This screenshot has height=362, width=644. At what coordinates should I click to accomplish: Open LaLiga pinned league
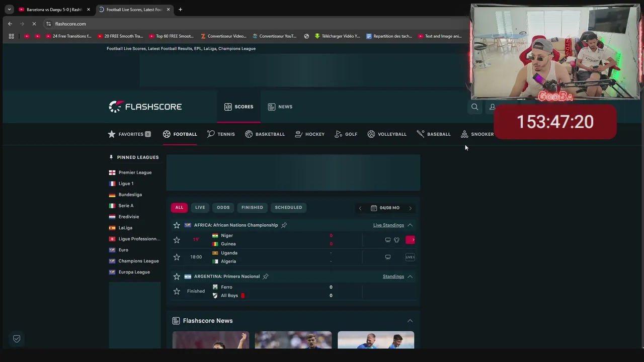pos(125,228)
